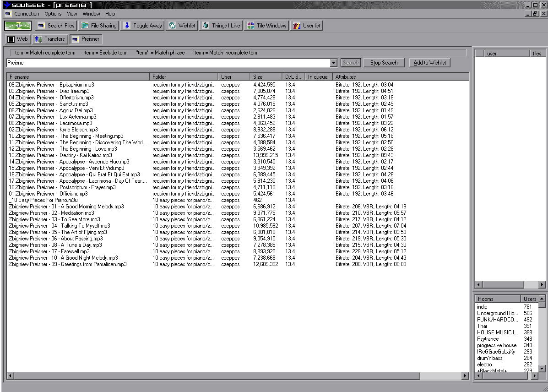Select the Underground Hip... room
548x392 pixels.
(x=497, y=313)
